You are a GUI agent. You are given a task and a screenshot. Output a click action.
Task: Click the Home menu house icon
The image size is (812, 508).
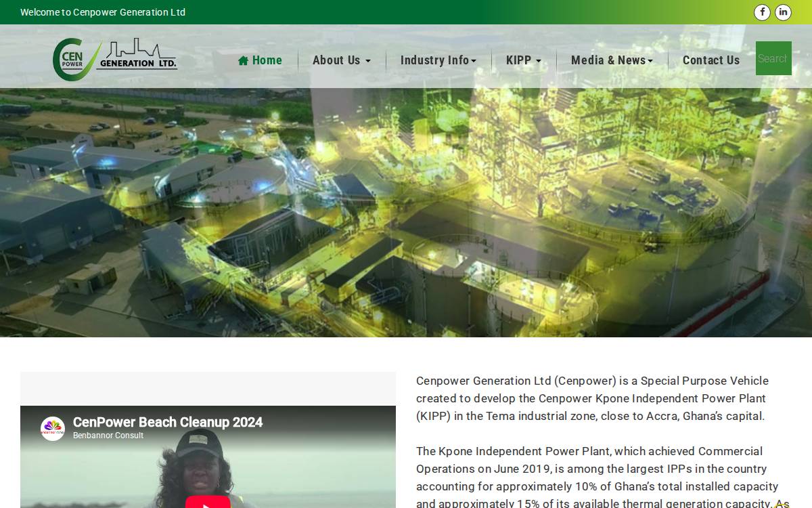tap(243, 60)
